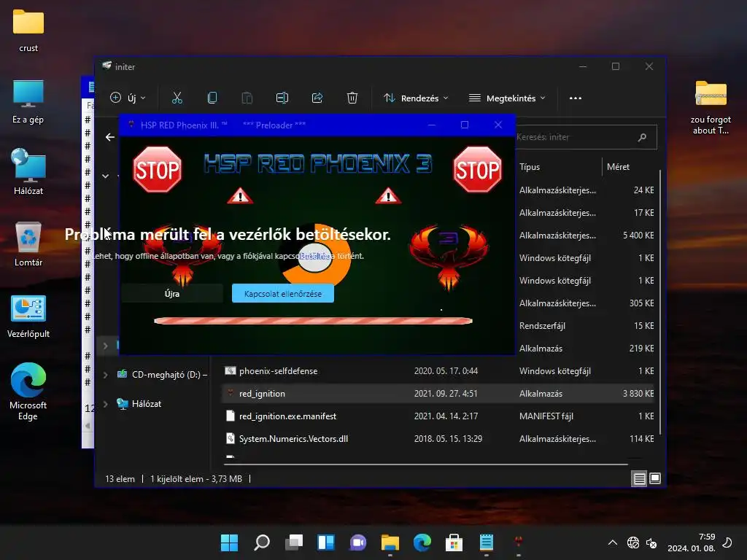This screenshot has width=747, height=560.
Task: Open the Hálózat desktop icon
Action: click(x=28, y=171)
